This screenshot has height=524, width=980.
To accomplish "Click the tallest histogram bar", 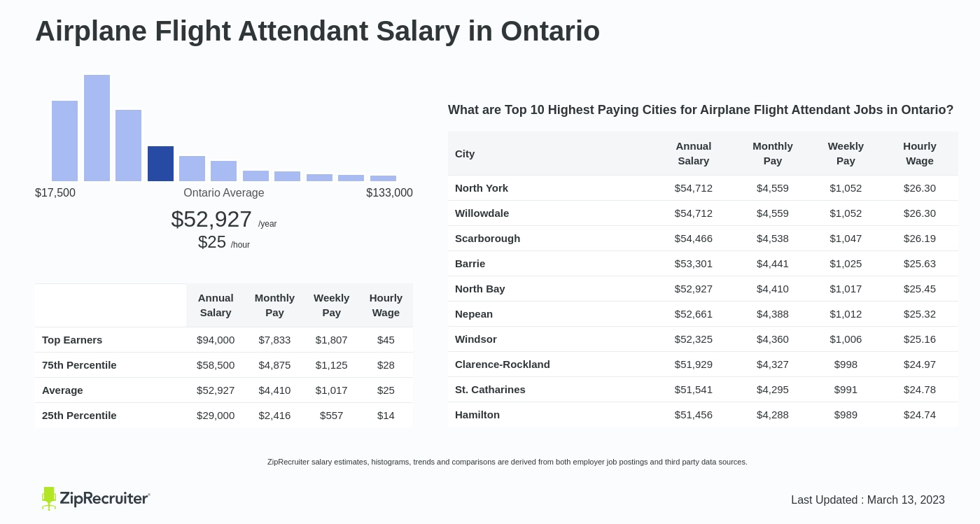I will coord(97,128).
